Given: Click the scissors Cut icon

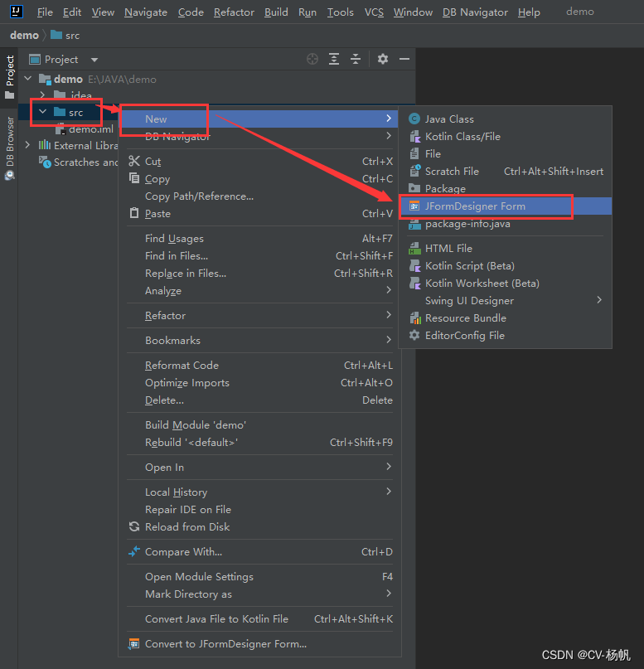Looking at the screenshot, I should pos(134,161).
